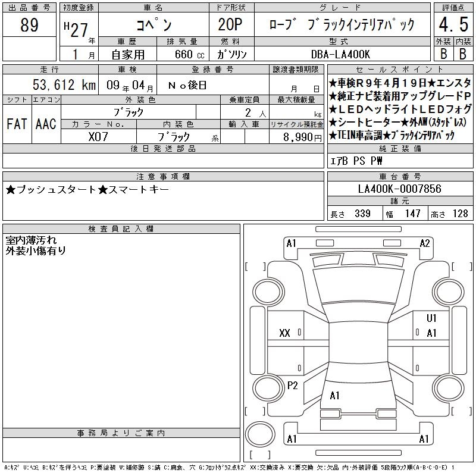Viewport: 476px width, 476px height.
Task: Select the AAC air conditioner cell
Action: coord(46,124)
